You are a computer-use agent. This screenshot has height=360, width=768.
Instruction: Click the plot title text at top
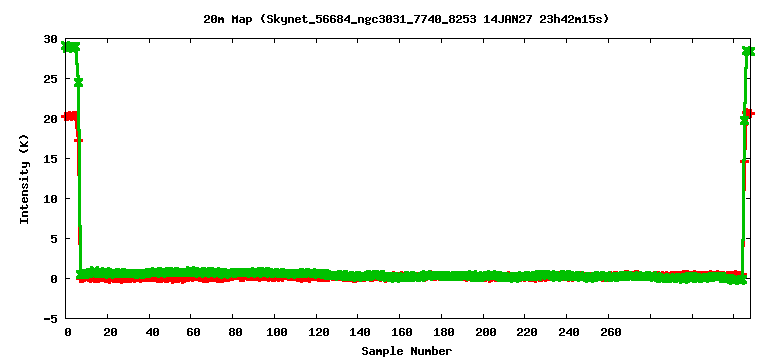pyautogui.click(x=407, y=19)
